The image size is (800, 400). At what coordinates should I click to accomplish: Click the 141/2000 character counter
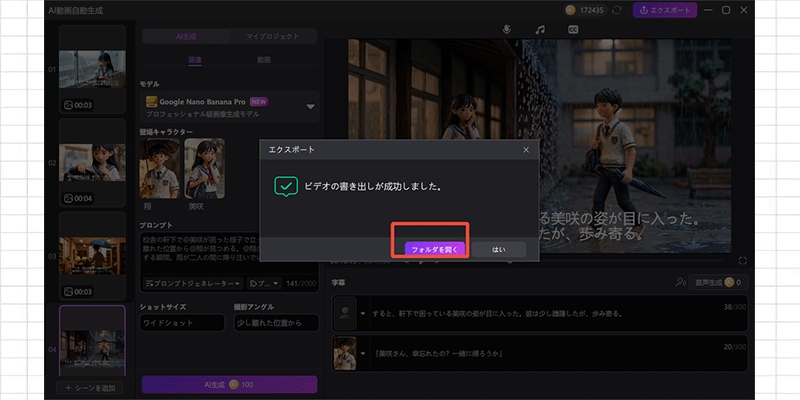click(302, 283)
